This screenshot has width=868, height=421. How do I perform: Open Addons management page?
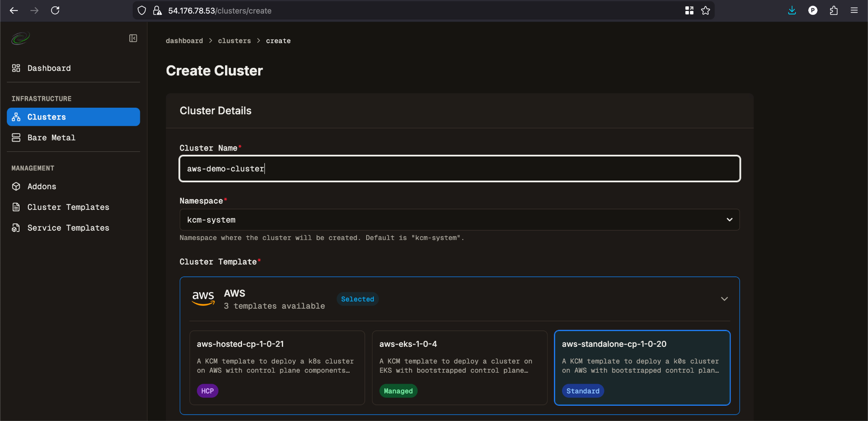click(x=42, y=187)
